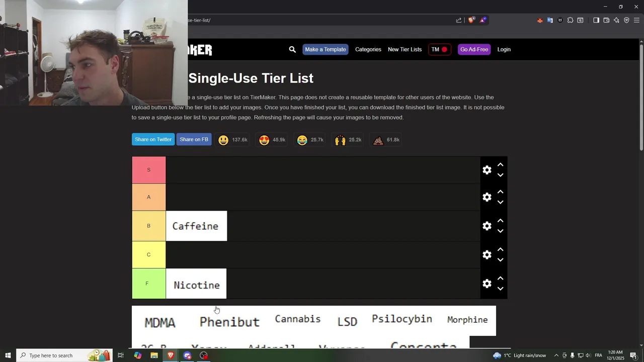Move B tier row down arrow
Screen dimensions: 644x362
pos(501,231)
